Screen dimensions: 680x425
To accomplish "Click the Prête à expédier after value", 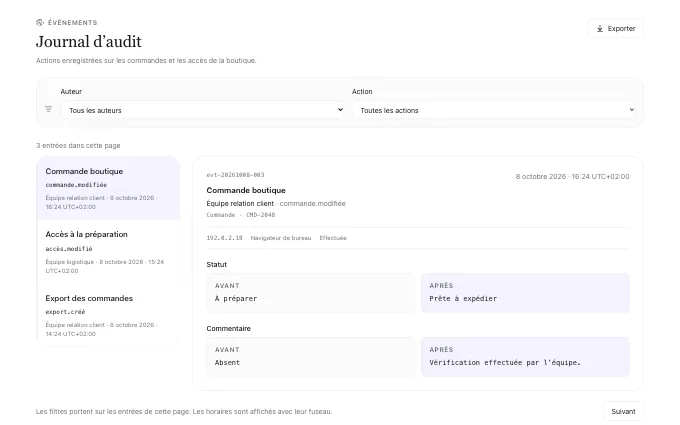I will click(x=463, y=298).
